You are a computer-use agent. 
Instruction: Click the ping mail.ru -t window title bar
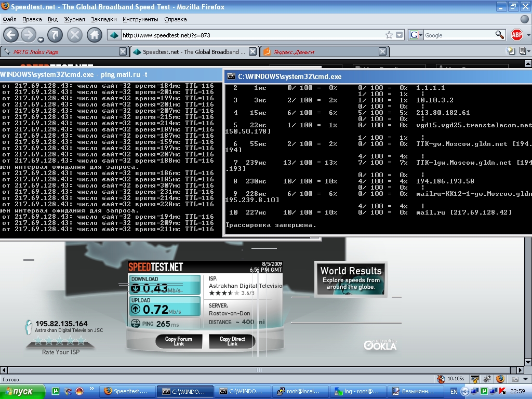click(111, 75)
